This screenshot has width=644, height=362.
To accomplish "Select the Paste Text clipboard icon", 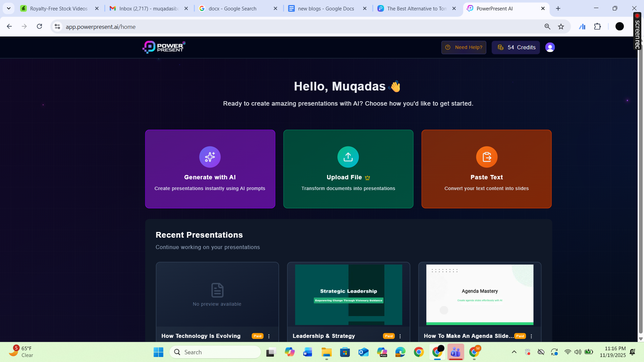I will point(486,157).
